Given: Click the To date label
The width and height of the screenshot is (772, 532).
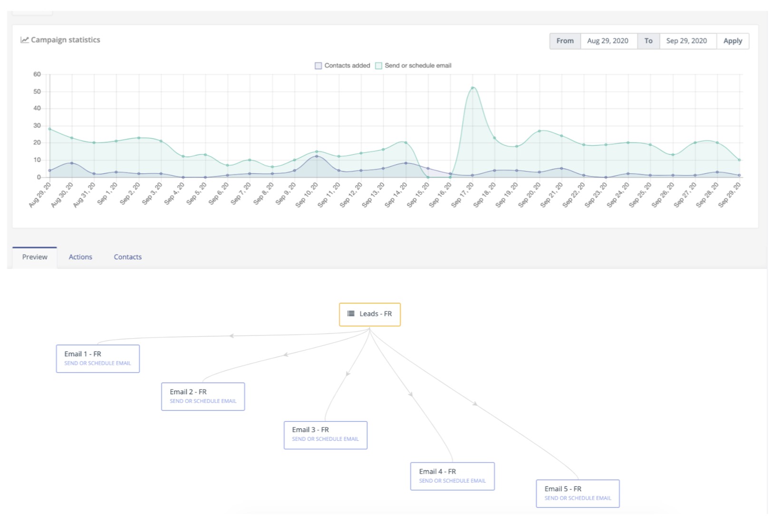Looking at the screenshot, I should tap(648, 41).
